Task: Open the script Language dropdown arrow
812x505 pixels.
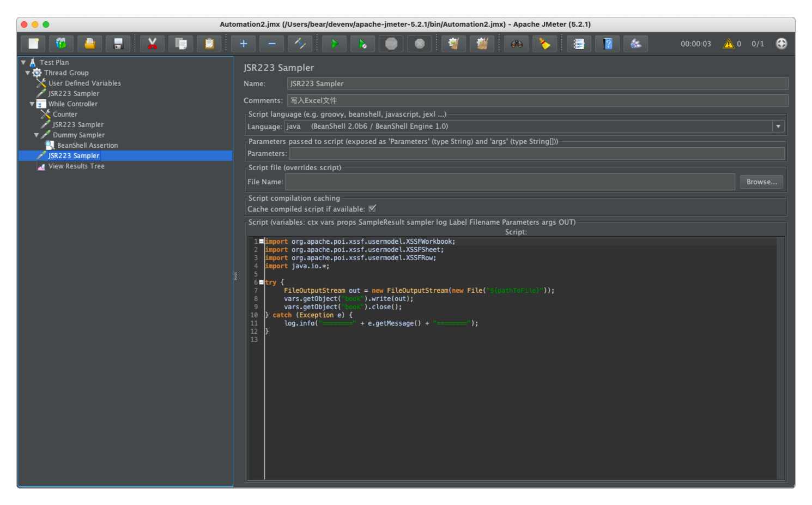Action: click(778, 127)
